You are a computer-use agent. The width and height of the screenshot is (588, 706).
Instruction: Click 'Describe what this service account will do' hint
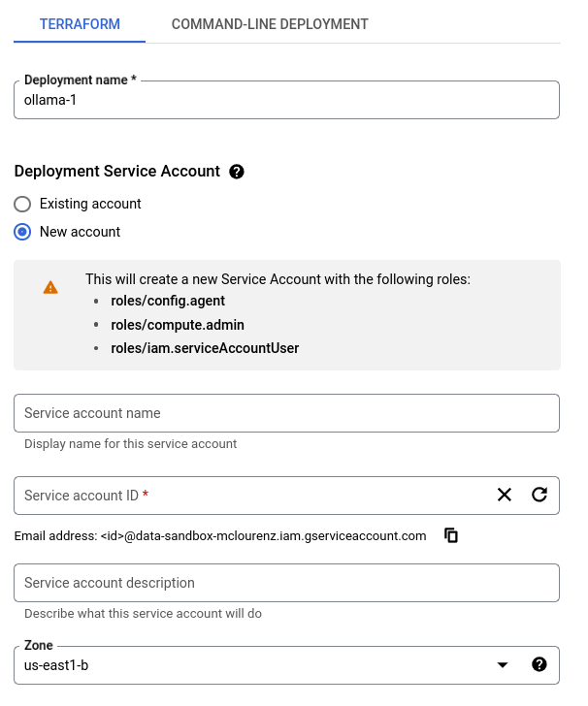143,614
